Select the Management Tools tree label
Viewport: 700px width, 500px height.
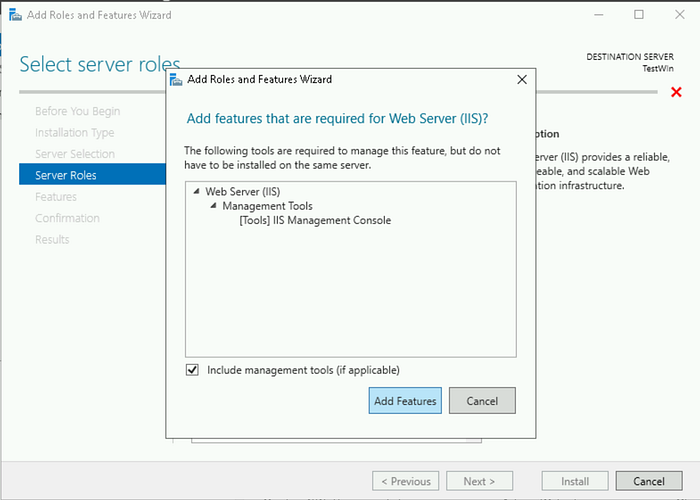[267, 206]
